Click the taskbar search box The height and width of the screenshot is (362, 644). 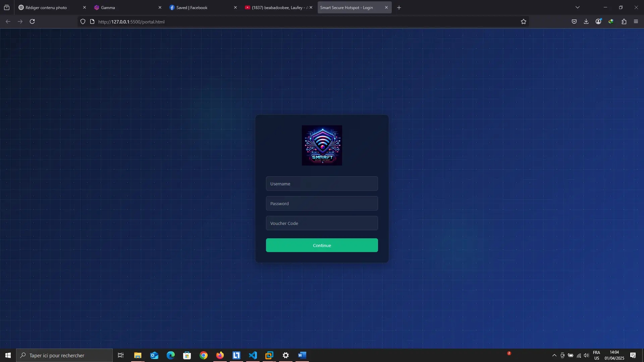(64, 355)
